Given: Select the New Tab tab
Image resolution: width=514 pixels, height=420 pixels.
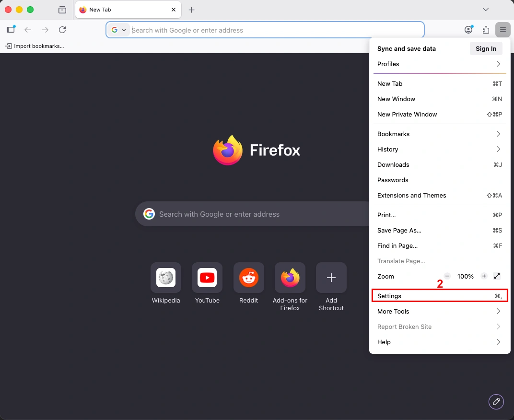Looking at the screenshot, I should coord(128,10).
